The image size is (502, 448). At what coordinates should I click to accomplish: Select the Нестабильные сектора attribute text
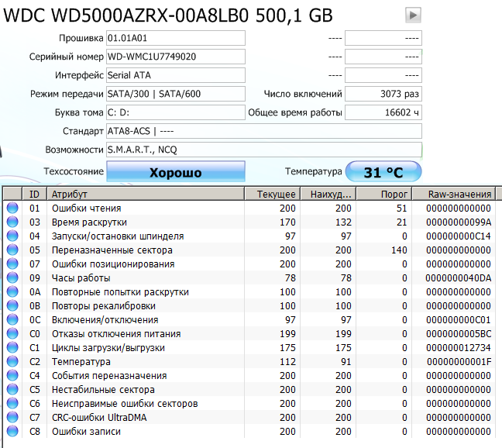pyautogui.click(x=103, y=389)
